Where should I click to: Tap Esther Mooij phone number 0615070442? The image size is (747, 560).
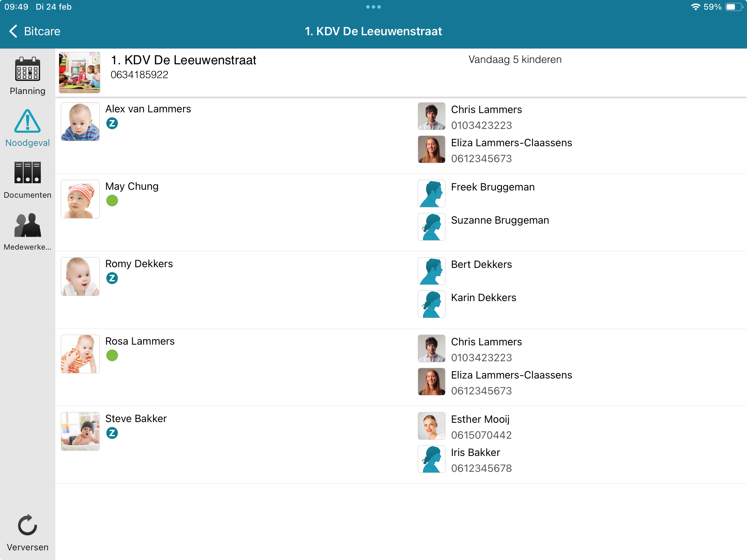pyautogui.click(x=481, y=435)
